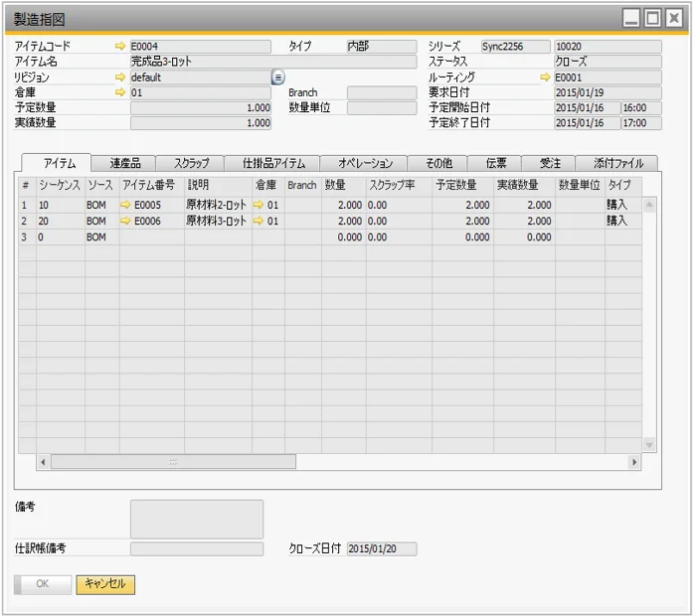
Task: Click the ステータス field クローズ
Action: (607, 62)
